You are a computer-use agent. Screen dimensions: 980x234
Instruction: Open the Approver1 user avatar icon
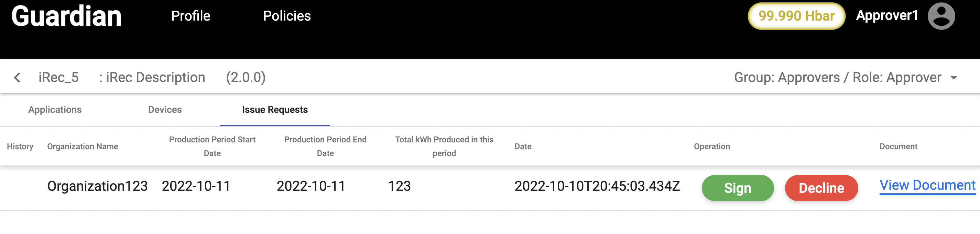[941, 16]
